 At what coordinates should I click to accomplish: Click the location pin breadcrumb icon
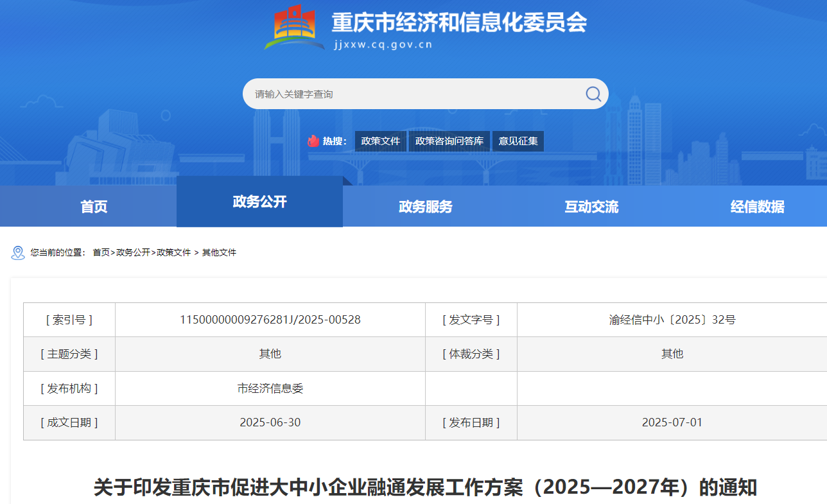18,253
